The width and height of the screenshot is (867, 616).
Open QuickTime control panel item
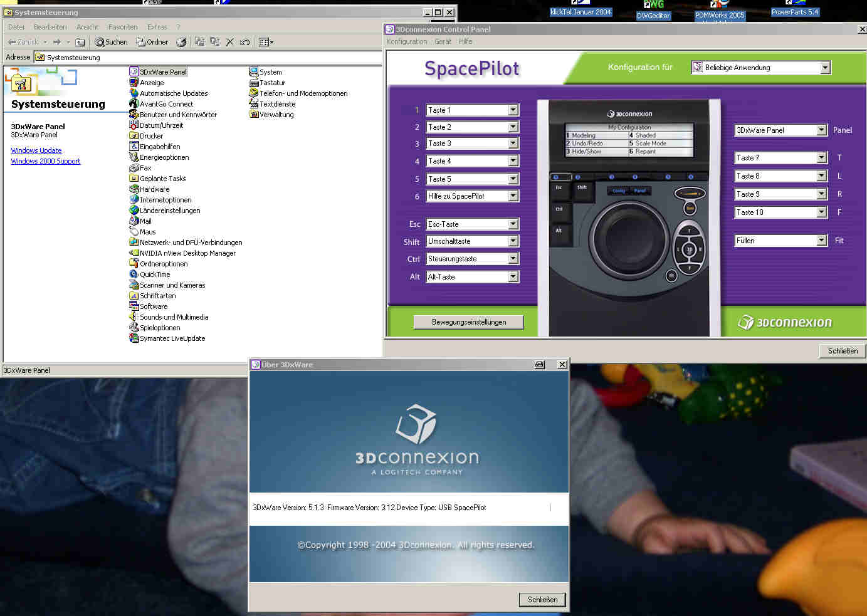[150, 274]
